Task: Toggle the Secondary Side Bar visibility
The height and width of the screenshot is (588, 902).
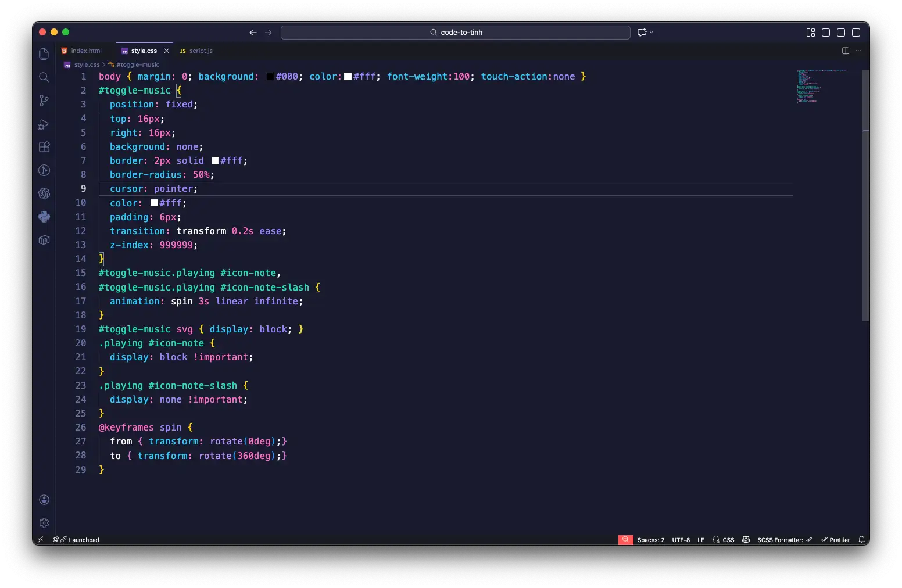Action: click(856, 33)
